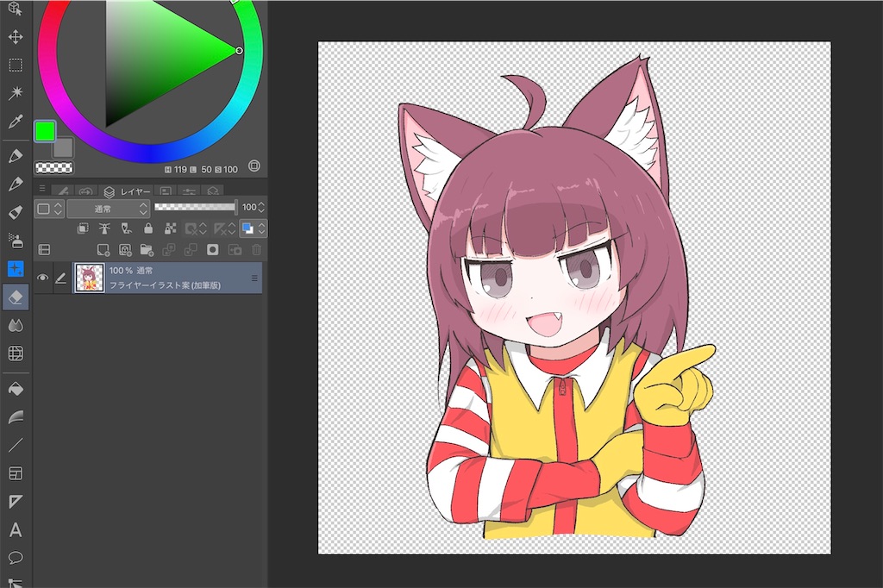Select the Liquify mesh tool
The image size is (883, 588).
(x=16, y=353)
